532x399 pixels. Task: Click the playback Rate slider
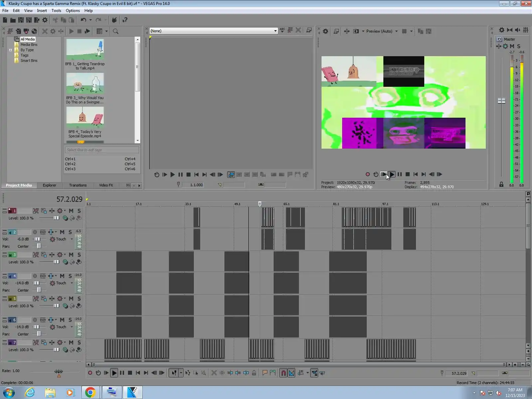point(59,371)
